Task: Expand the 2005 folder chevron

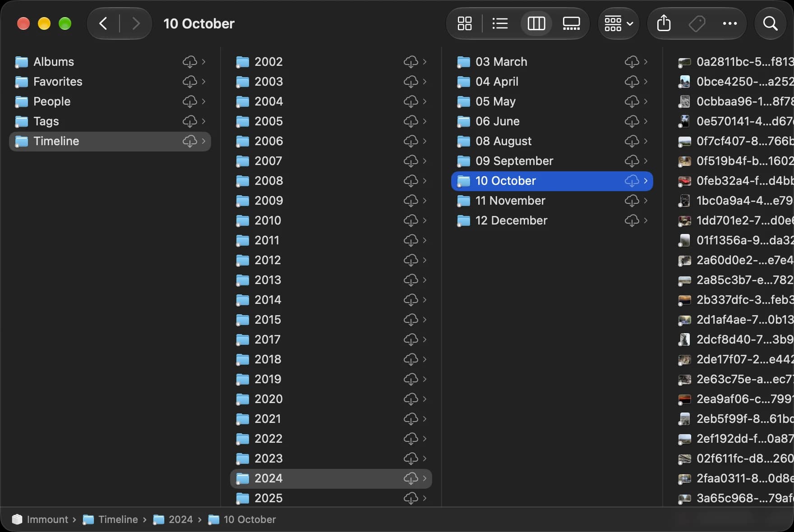Action: [x=425, y=121]
